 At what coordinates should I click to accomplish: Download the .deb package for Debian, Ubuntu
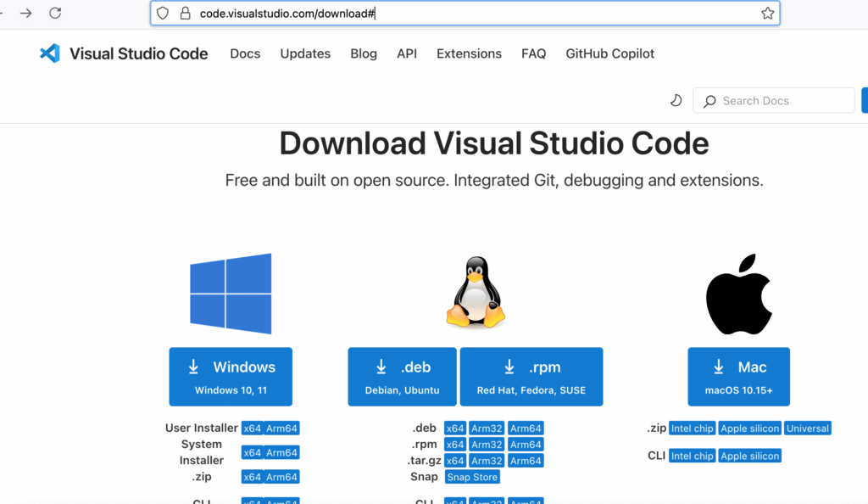pos(402,376)
